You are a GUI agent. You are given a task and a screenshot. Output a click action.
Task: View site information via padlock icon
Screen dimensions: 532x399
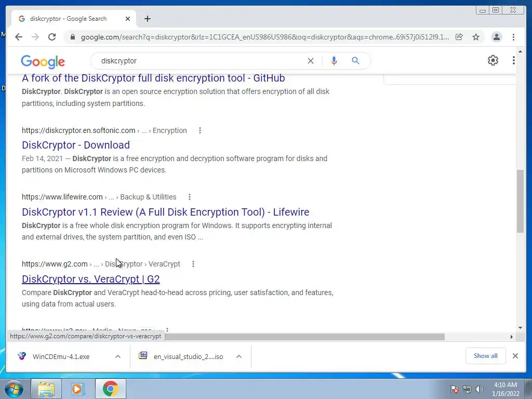tap(72, 37)
